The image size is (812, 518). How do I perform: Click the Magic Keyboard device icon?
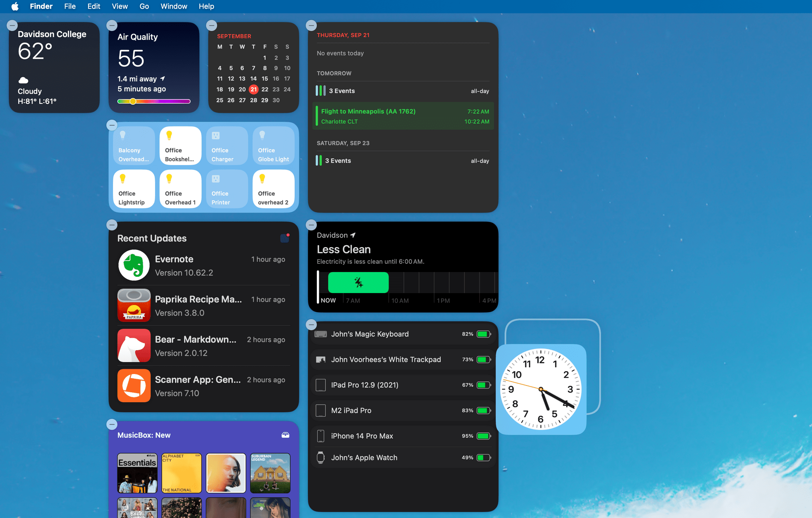[x=320, y=334]
